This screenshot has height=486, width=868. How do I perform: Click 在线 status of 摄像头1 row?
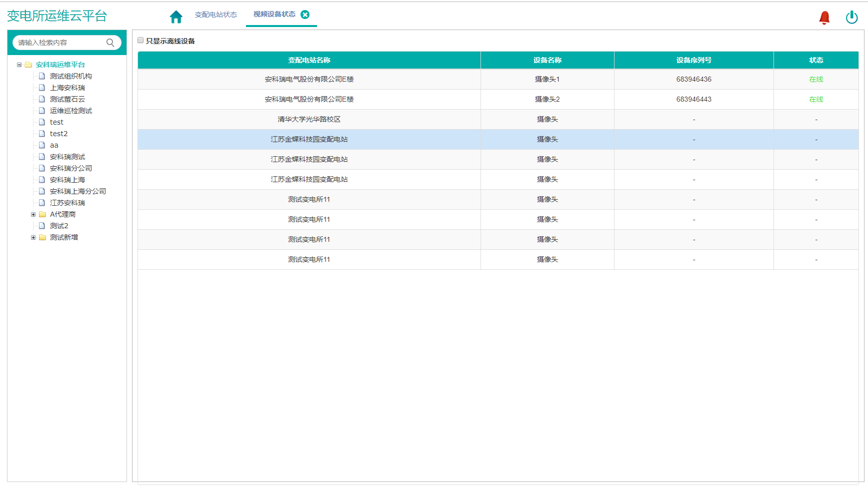816,79
